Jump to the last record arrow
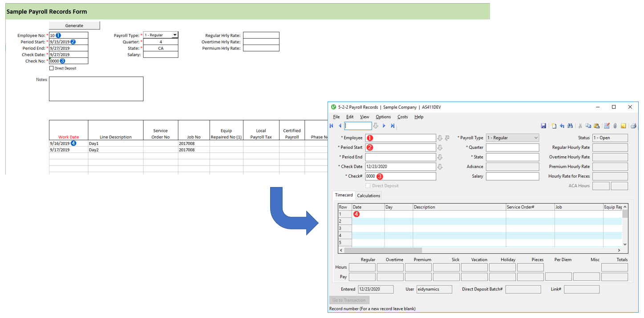Viewport: 644px width, 318px height. click(x=393, y=126)
